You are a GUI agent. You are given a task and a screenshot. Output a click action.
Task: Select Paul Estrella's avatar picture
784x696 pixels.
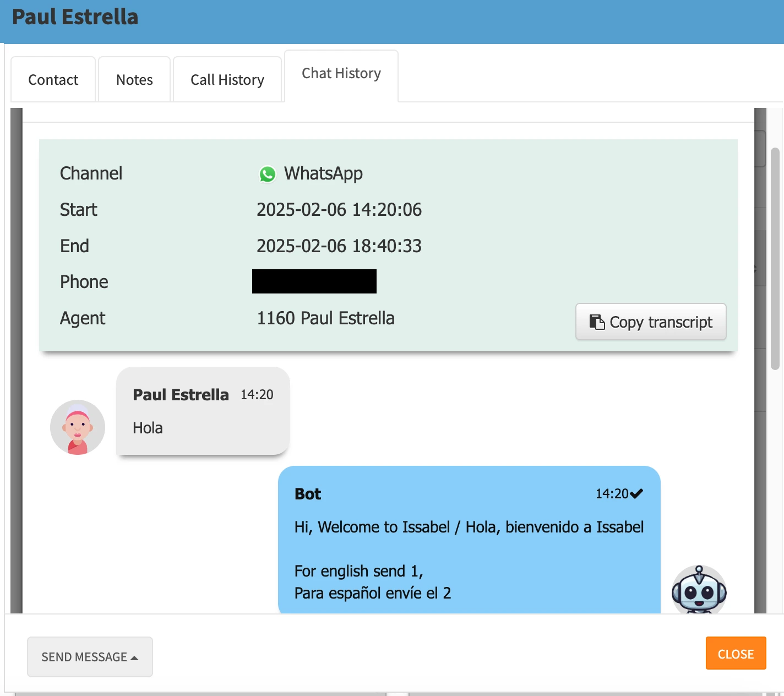pos(78,427)
